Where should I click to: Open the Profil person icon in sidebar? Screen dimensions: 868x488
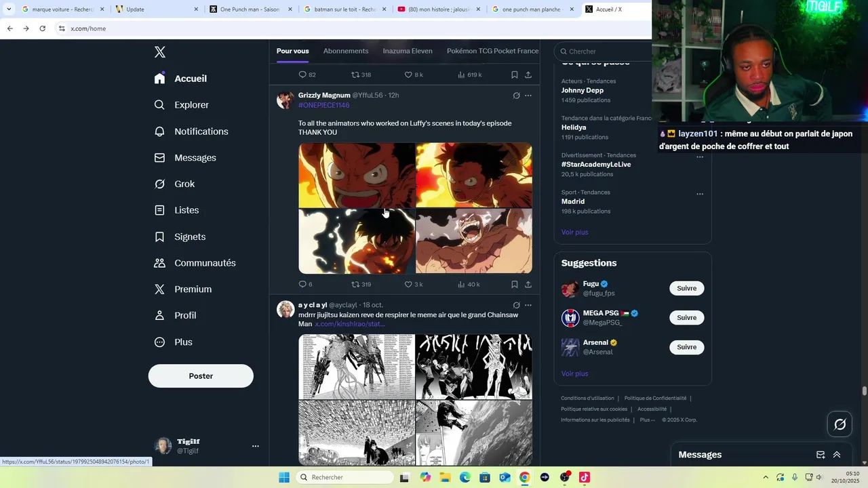coord(159,316)
